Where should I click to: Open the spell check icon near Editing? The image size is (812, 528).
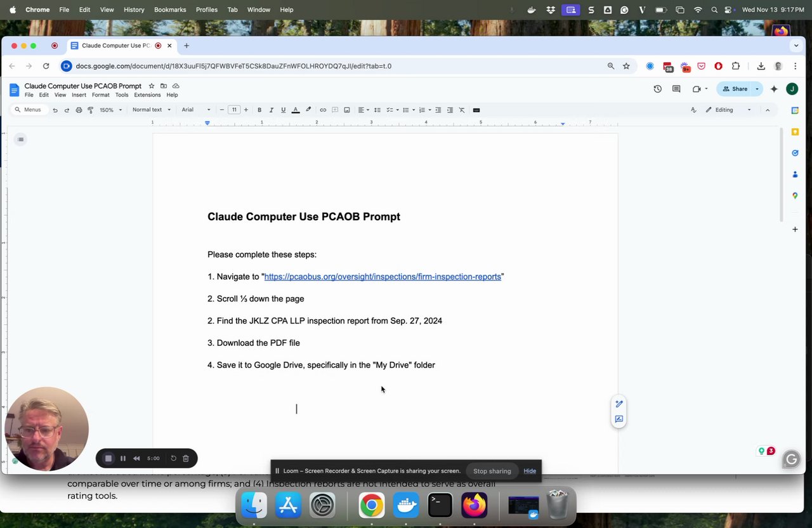[x=693, y=110]
